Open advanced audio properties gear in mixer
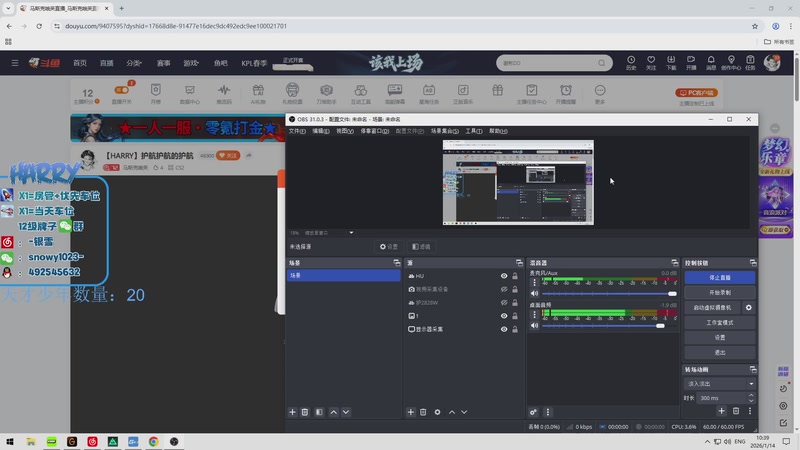The height and width of the screenshot is (450, 800). (533, 412)
